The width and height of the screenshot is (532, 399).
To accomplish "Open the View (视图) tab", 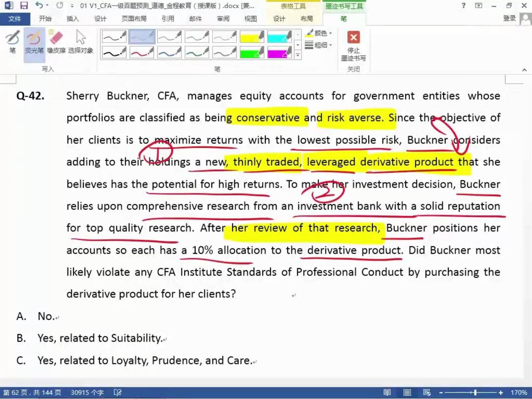I will point(250,19).
